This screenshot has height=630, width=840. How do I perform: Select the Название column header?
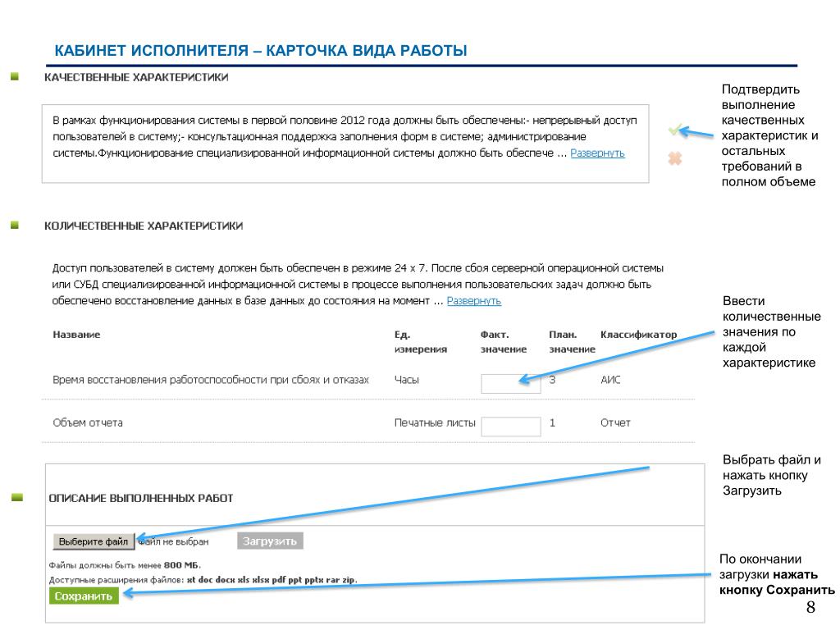(x=76, y=335)
